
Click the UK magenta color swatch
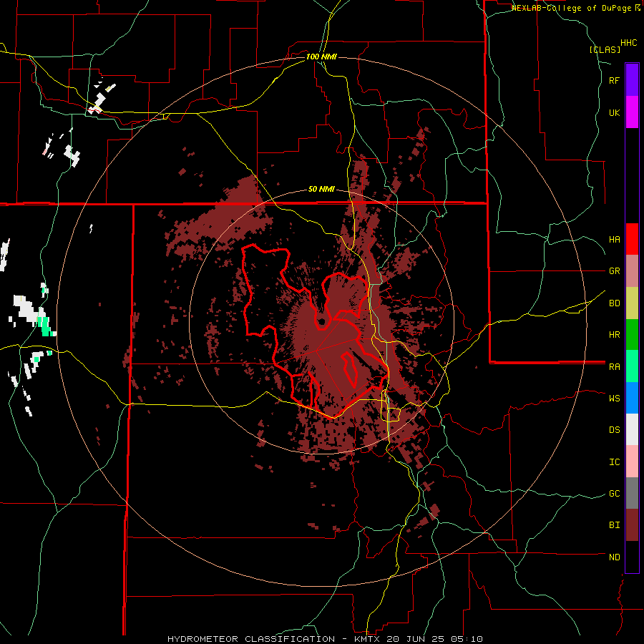pyautogui.click(x=632, y=112)
